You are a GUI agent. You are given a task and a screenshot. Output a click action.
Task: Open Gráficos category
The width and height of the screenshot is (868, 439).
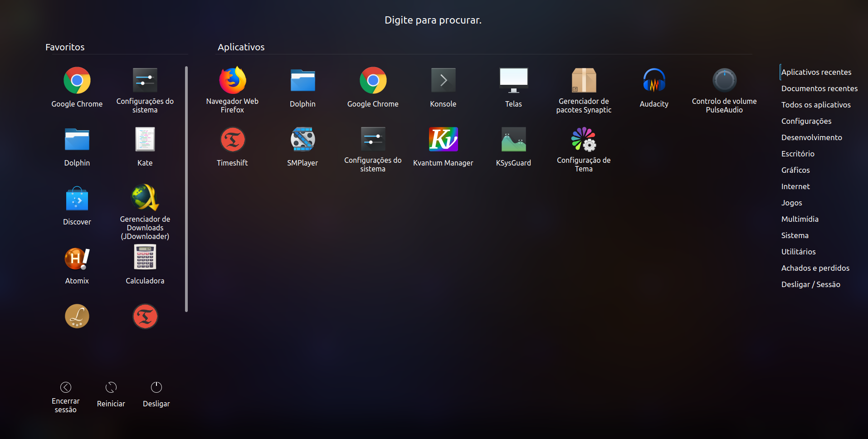(795, 170)
